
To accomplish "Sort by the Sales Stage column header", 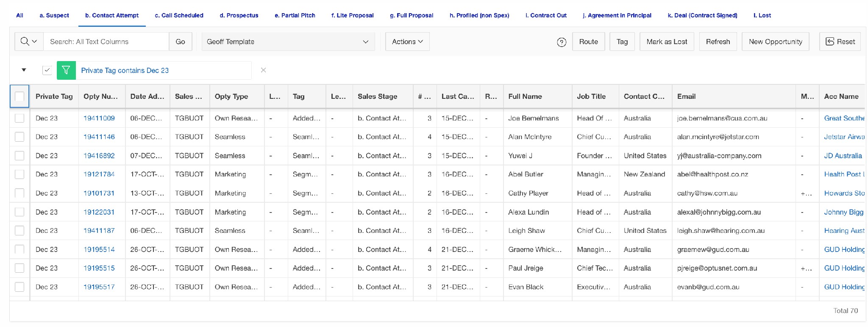I will (x=377, y=96).
